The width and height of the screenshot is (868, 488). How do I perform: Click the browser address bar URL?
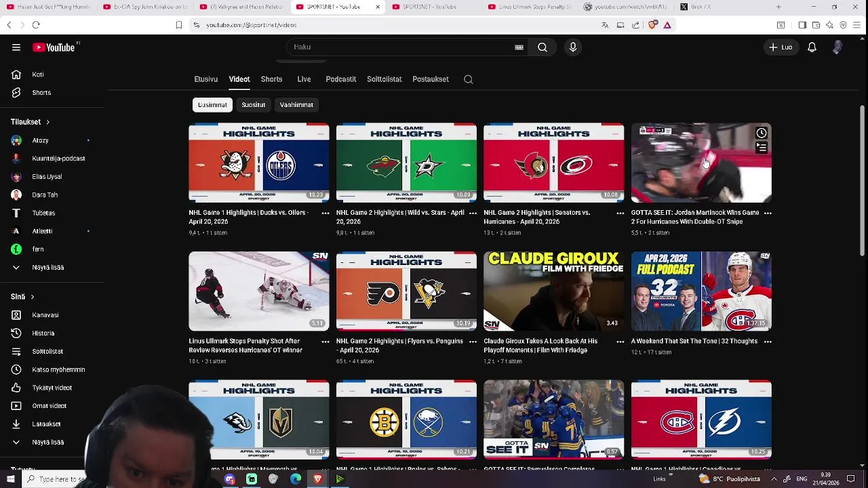[x=252, y=25]
